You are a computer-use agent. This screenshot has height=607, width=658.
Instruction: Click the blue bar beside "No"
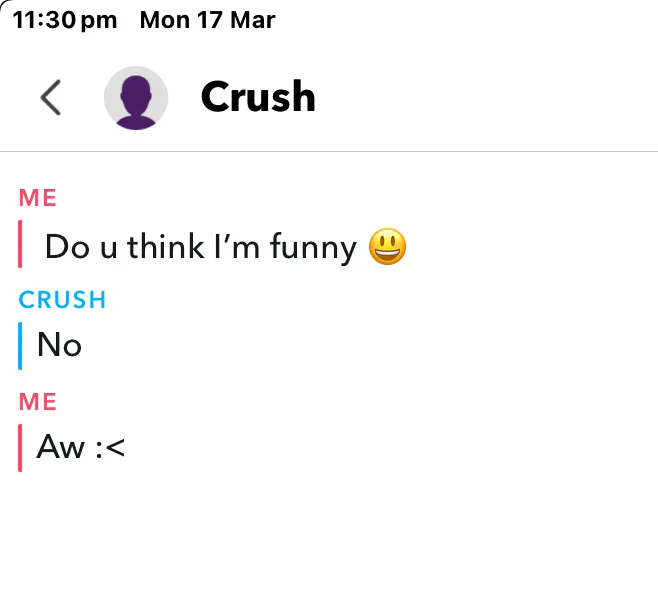point(20,345)
